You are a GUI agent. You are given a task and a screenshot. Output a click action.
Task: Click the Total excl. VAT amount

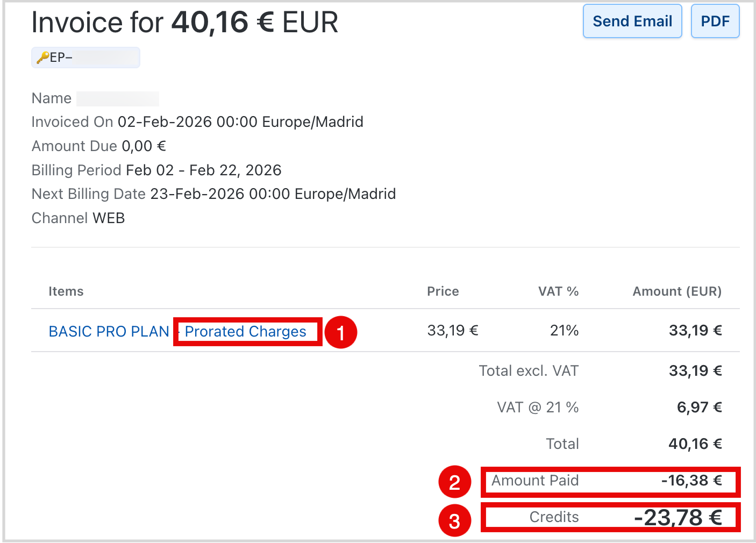695,371
